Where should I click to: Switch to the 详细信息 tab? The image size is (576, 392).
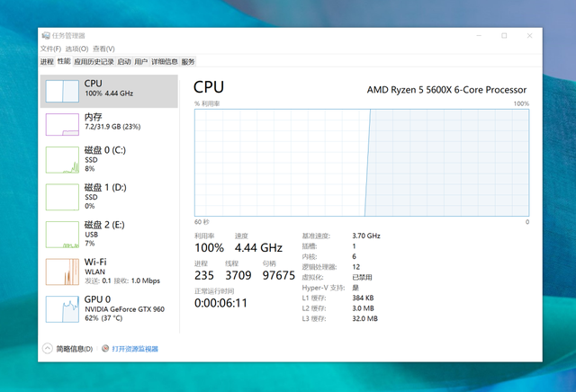point(165,62)
